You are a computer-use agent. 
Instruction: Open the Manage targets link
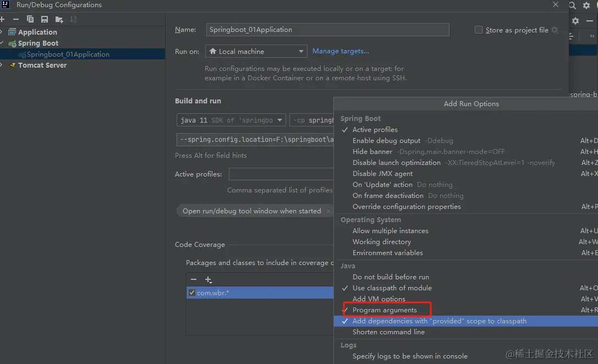click(341, 51)
